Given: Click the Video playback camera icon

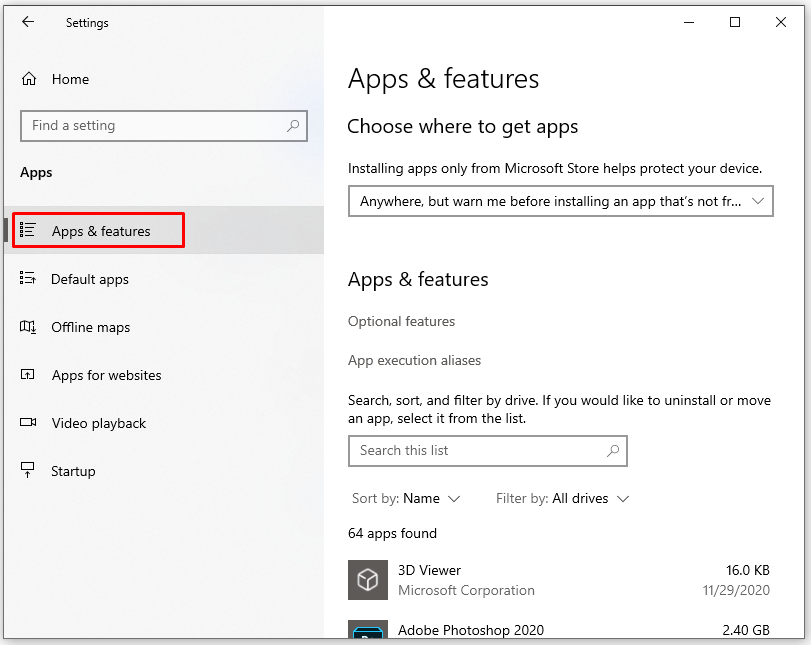Looking at the screenshot, I should (x=28, y=423).
